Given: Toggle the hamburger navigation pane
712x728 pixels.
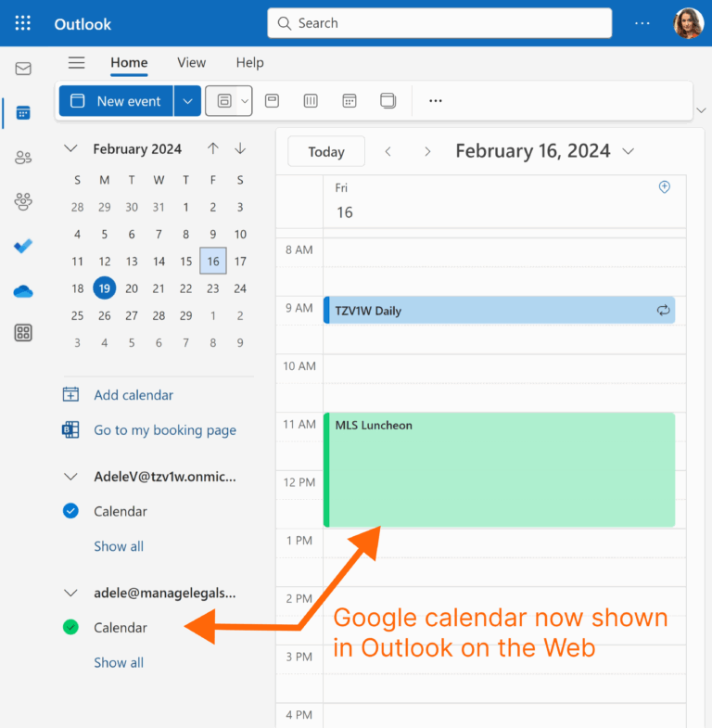Looking at the screenshot, I should [x=77, y=62].
